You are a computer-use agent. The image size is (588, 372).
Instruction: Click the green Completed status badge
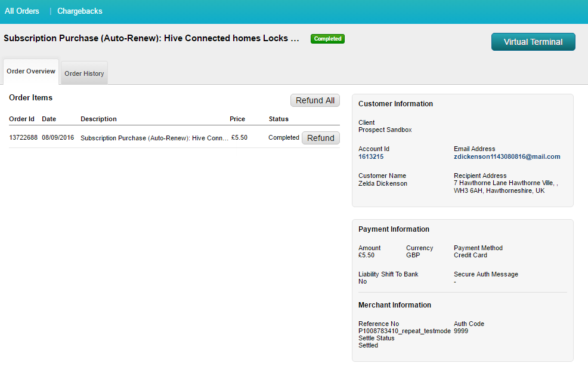coord(327,39)
